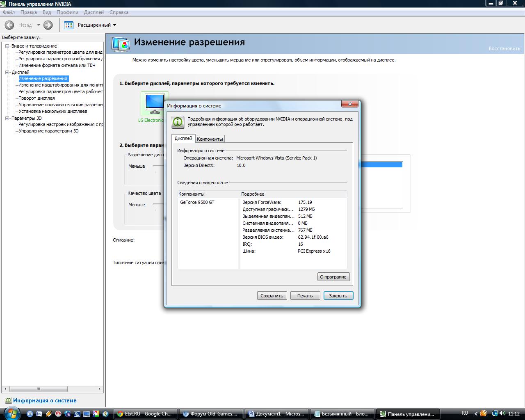Switch to Безымянный Блокнот taskbar button

tap(342, 414)
